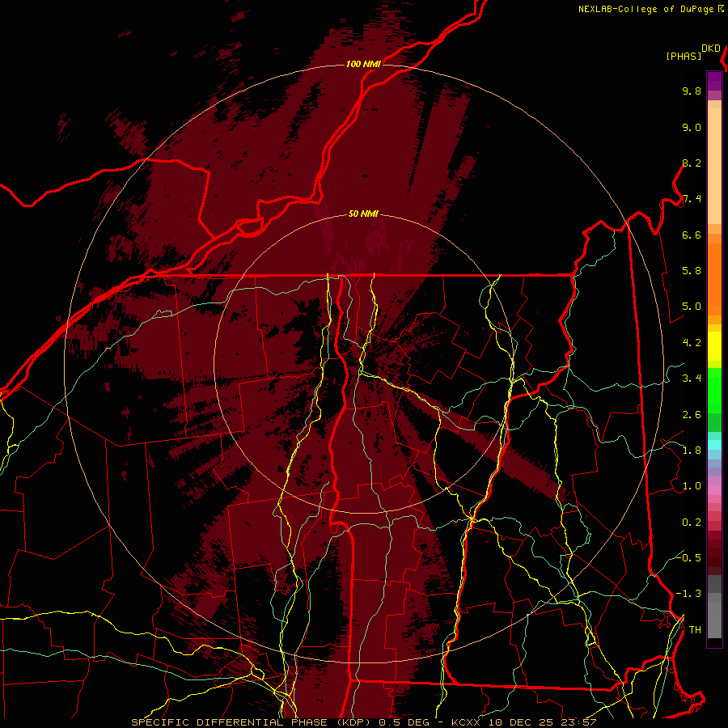Select the 9.8 value on the color scale

click(692, 91)
